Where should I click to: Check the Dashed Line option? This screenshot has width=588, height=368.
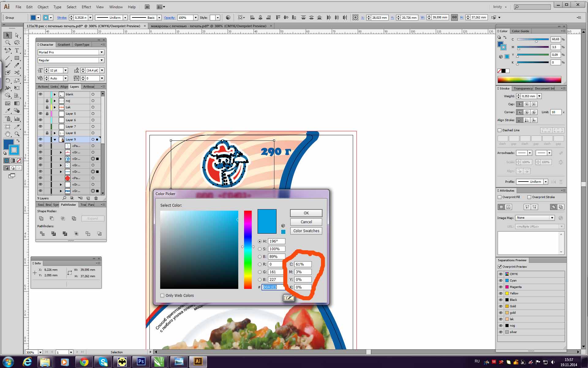[x=499, y=130]
